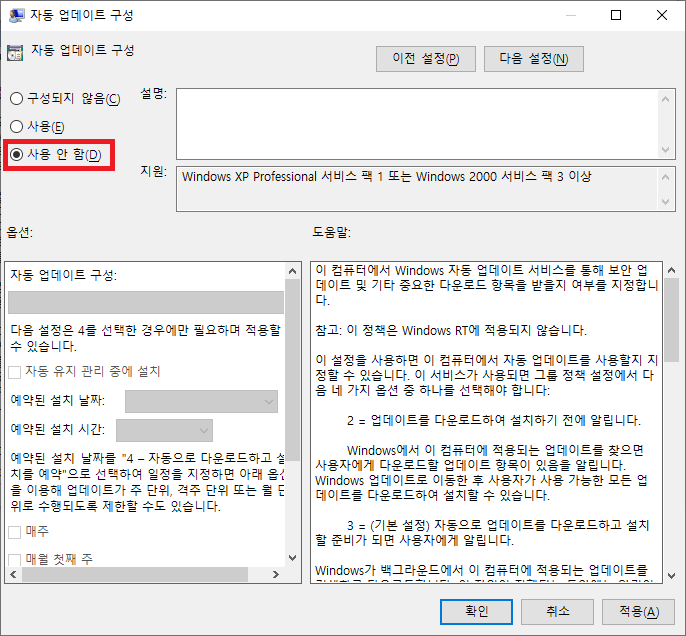Click the policy icon beside 자동 업데이트 구성 heading
Viewport: 686px width, 636px height.
pyautogui.click(x=15, y=52)
